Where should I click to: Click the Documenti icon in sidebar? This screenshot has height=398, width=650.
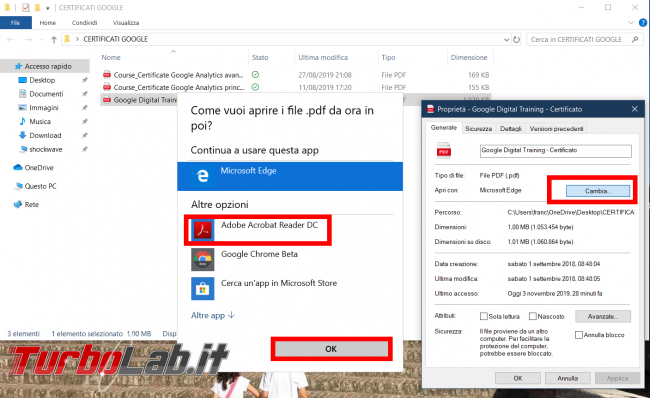pos(22,94)
